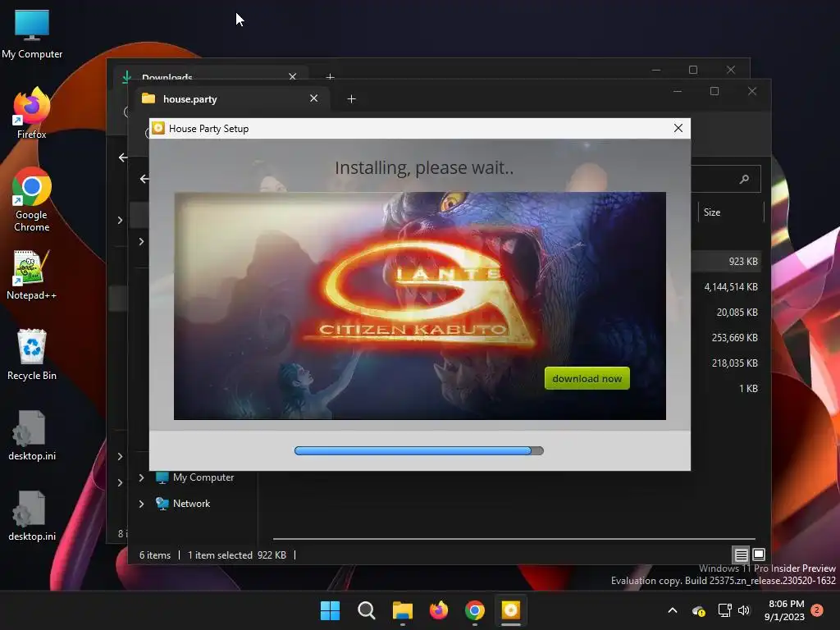The image size is (840, 630).
Task: Switch to House Party Setup taskbar icon
Action: point(510,610)
